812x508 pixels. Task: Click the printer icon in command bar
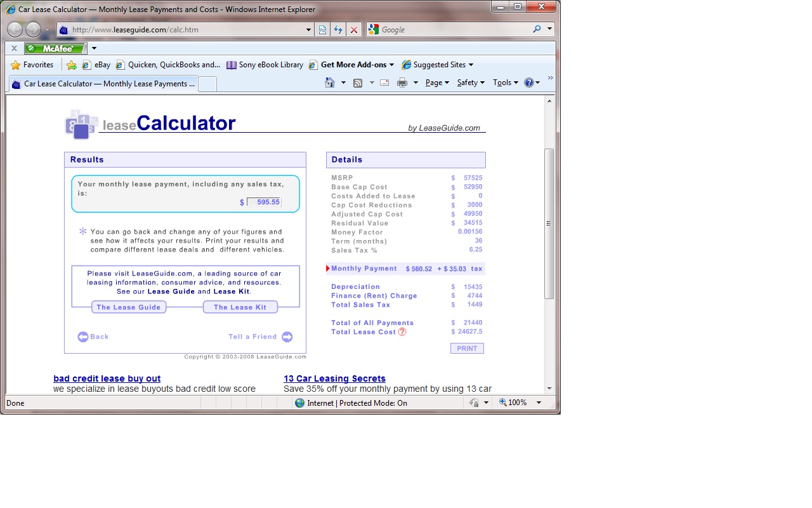click(402, 83)
